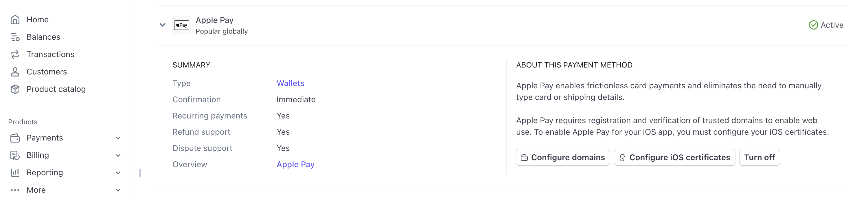Click the Reporting bar chart icon

(x=15, y=173)
